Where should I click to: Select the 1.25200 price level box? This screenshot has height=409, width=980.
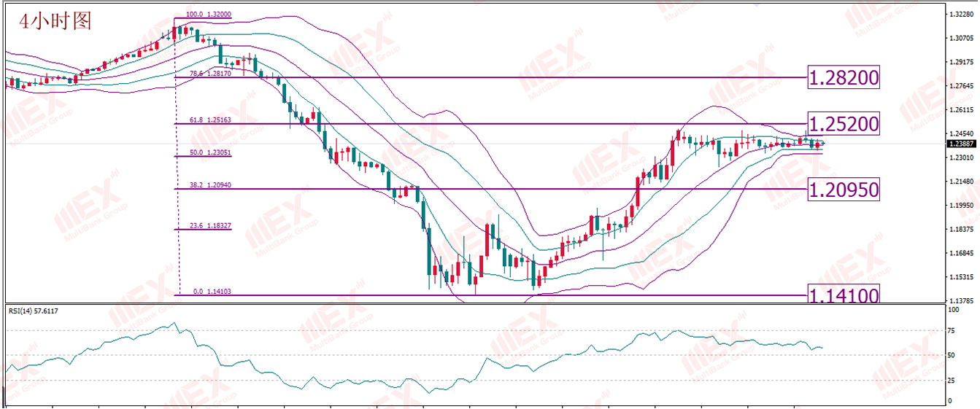pyautogui.click(x=844, y=124)
